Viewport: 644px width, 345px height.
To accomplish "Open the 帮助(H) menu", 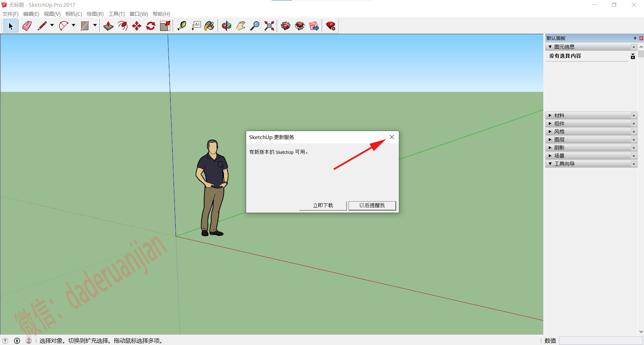I will [x=161, y=14].
